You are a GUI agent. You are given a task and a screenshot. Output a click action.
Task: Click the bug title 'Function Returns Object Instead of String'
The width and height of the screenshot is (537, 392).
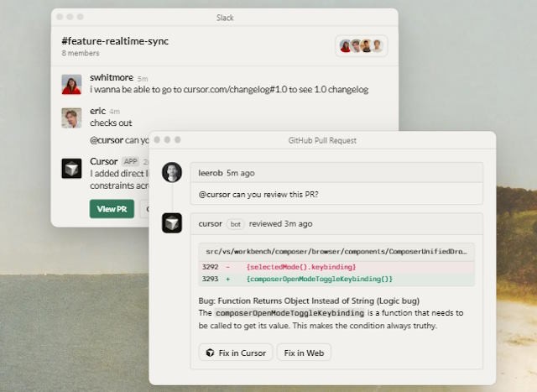[x=296, y=301]
